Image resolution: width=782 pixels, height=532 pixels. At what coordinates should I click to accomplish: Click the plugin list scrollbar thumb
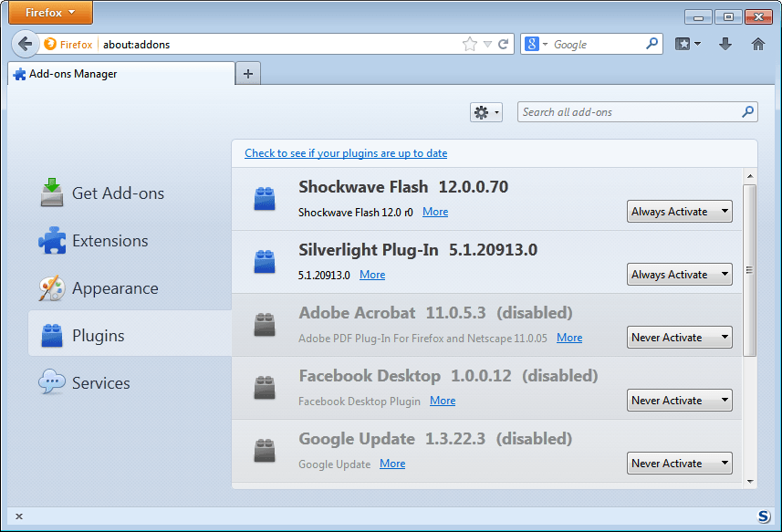pos(749,270)
